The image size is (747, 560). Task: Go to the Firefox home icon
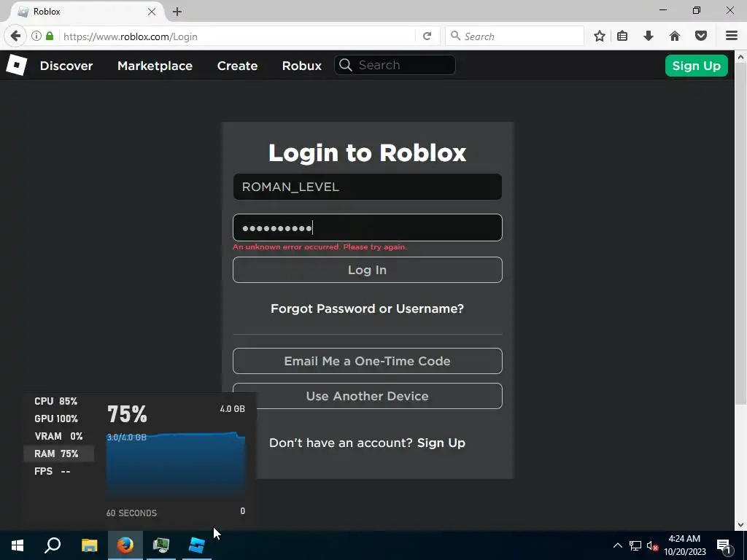pyautogui.click(x=675, y=36)
